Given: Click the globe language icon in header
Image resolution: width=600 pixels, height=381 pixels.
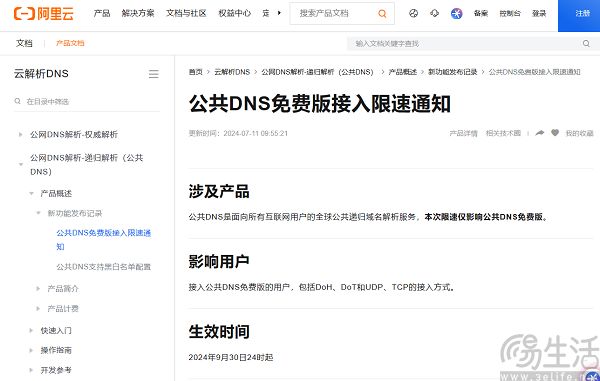Looking at the screenshot, I should pyautogui.click(x=413, y=13).
